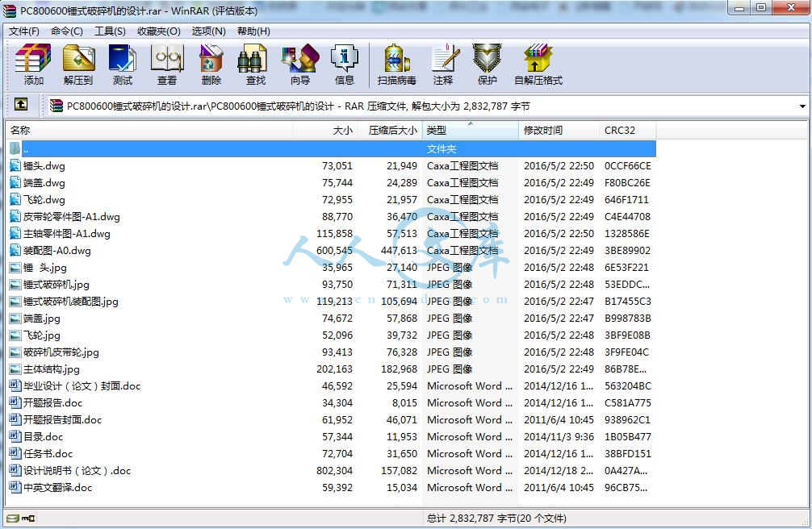Click icon of 目录.doc file
This screenshot has width=812, height=529.
[15, 436]
